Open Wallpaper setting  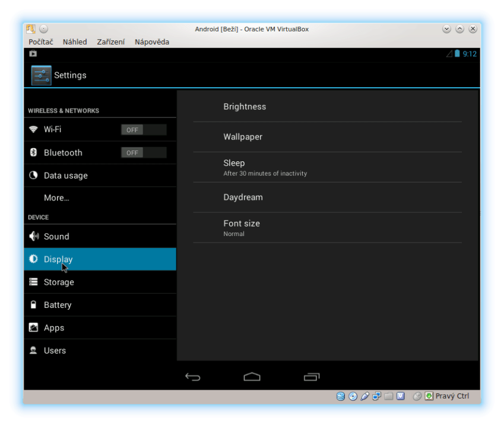click(x=327, y=137)
